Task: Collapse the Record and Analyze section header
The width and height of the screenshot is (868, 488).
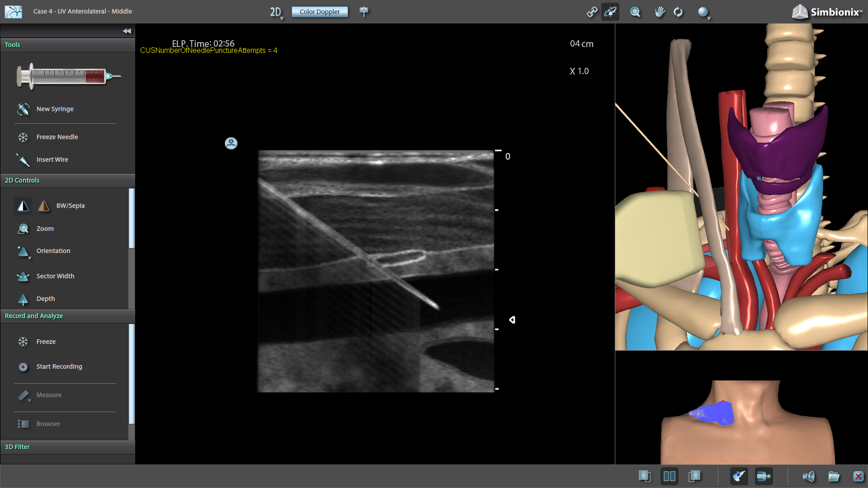Action: (68, 316)
